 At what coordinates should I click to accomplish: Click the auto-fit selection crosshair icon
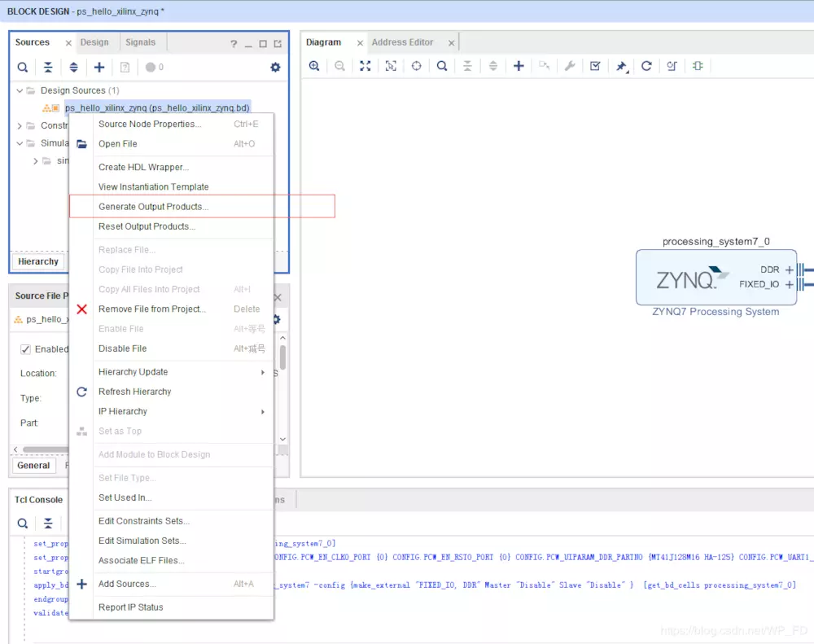(x=416, y=66)
